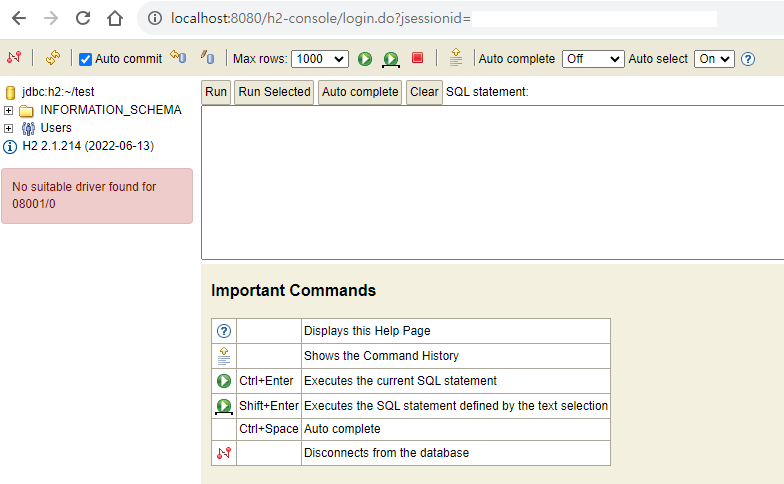This screenshot has height=484, width=784.
Task: Open the Max rows dropdown
Action: pos(320,59)
